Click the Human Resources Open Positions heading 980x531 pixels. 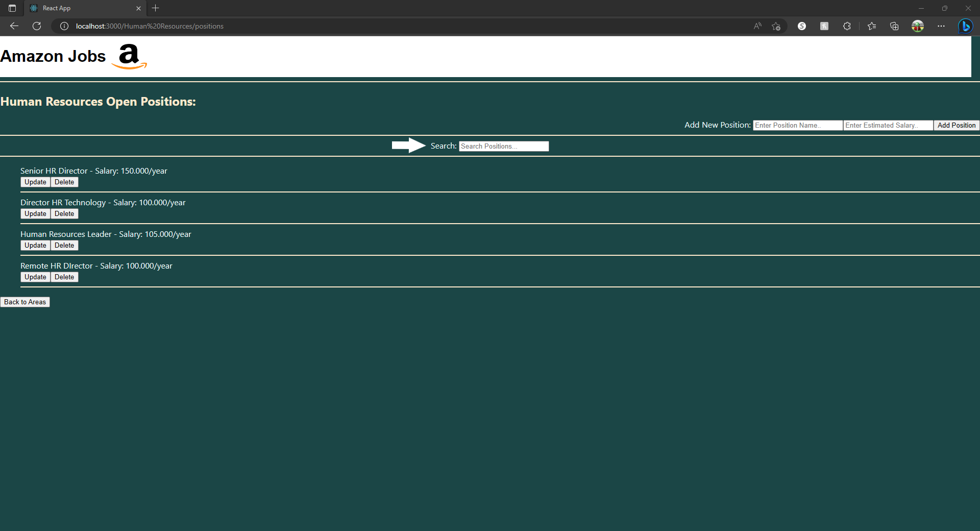pyautogui.click(x=98, y=102)
